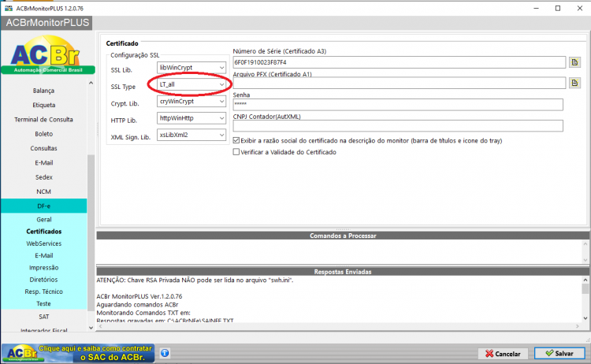Click the CNPJ Contador input field
Image resolution: width=591 pixels, height=364 pixels.
tap(398, 126)
